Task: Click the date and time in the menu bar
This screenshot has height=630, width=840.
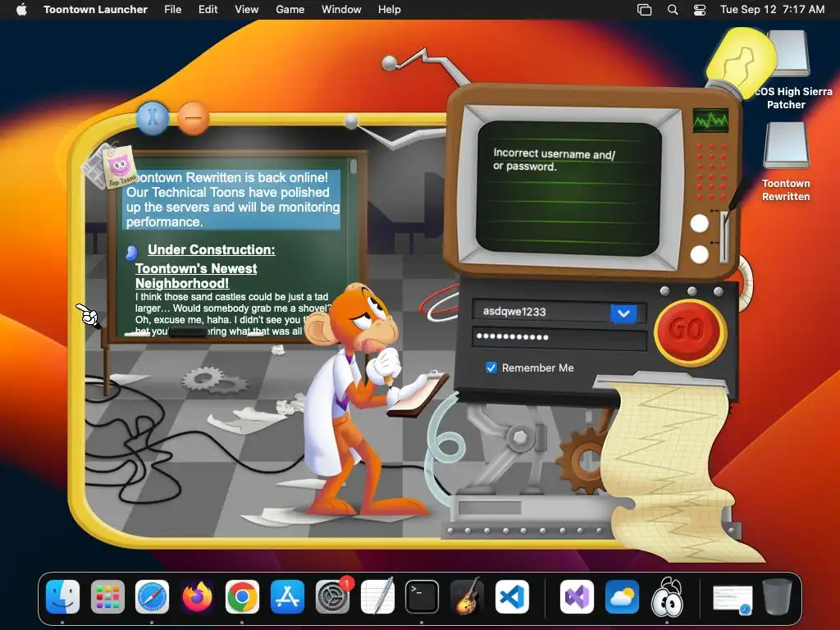Action: click(772, 10)
